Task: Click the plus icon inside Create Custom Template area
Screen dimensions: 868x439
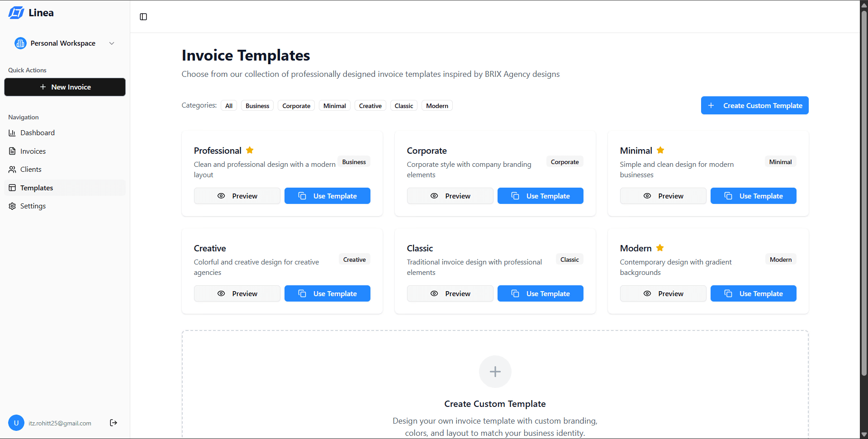Action: click(495, 371)
